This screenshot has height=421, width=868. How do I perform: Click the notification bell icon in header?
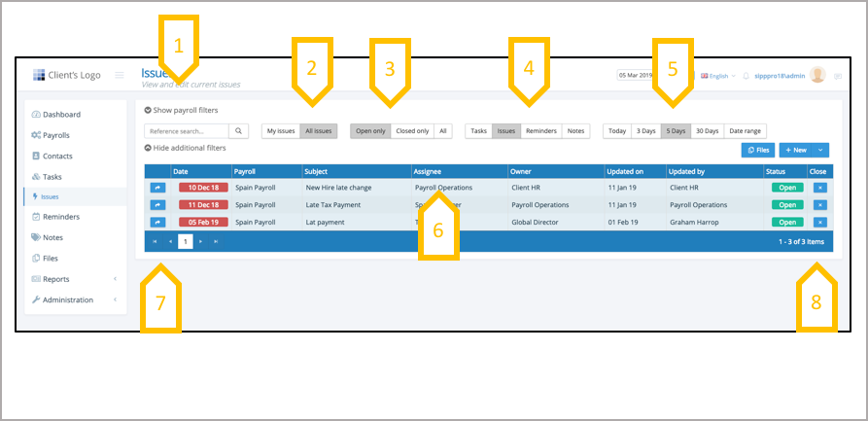[746, 75]
